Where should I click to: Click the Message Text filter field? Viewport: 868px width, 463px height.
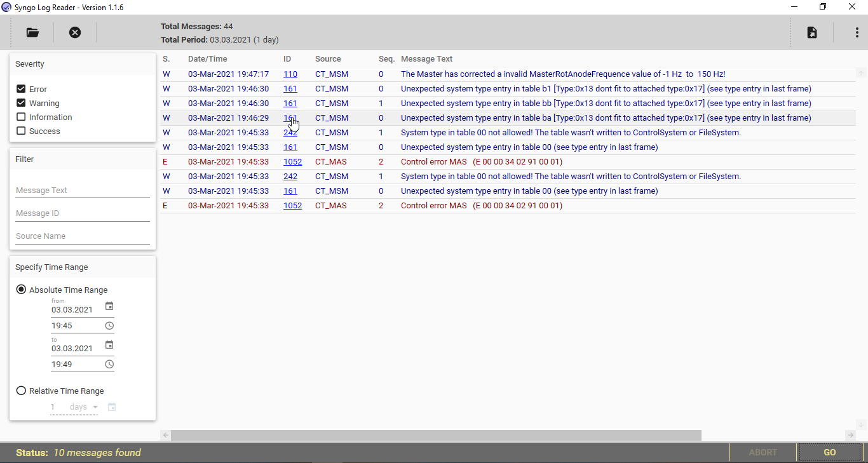[83, 191]
